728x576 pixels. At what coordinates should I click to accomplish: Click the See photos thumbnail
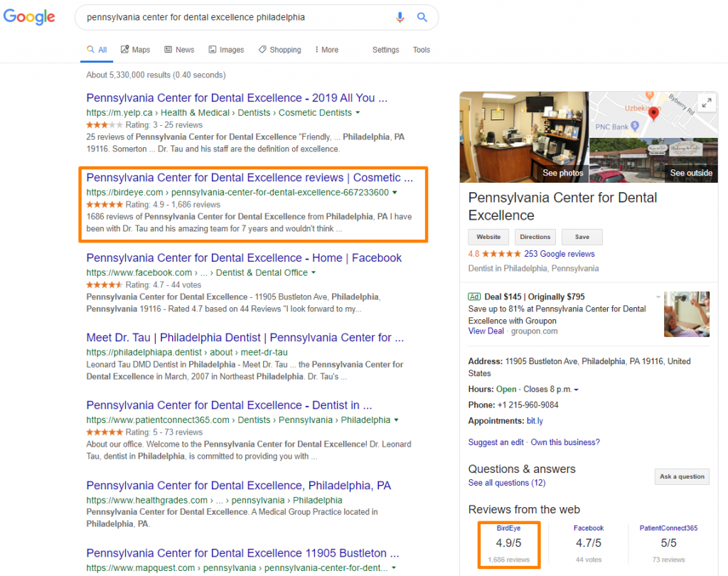pos(524,137)
